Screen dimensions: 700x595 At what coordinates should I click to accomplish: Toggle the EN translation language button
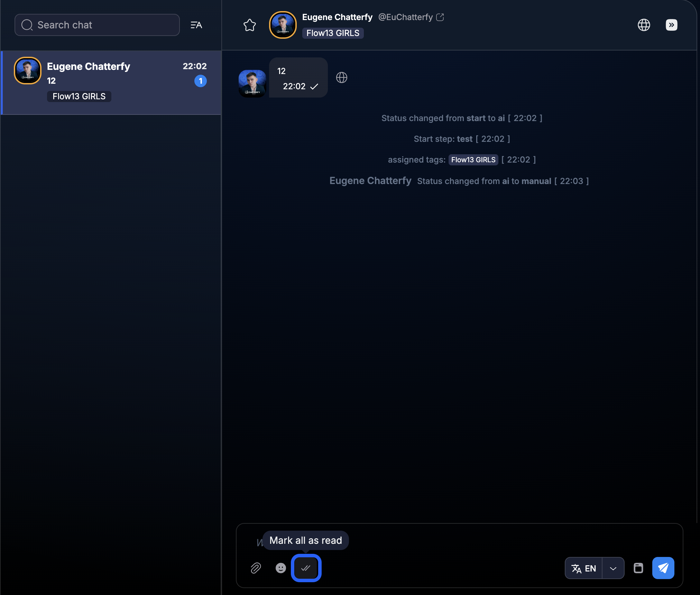(x=583, y=568)
